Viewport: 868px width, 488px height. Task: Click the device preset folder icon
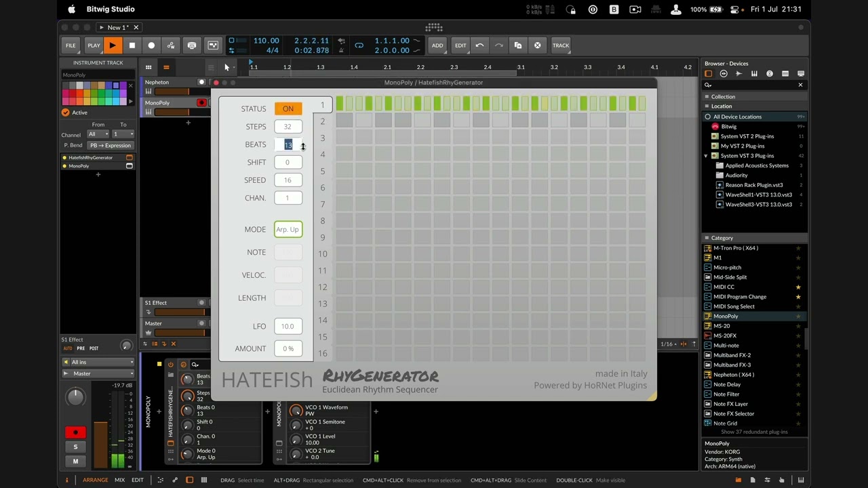pyautogui.click(x=171, y=374)
